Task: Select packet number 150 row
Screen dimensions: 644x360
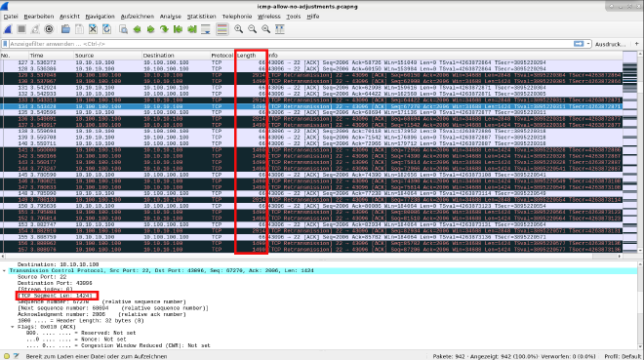Action: point(311,206)
